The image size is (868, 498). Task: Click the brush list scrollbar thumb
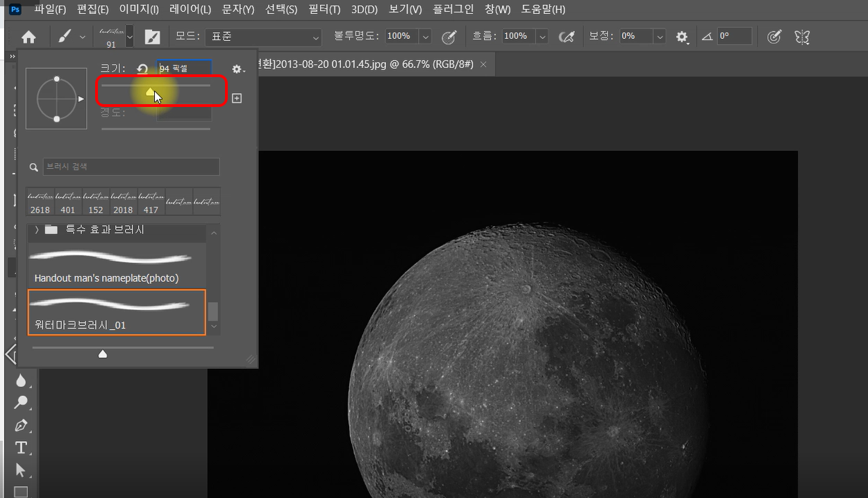pos(213,310)
